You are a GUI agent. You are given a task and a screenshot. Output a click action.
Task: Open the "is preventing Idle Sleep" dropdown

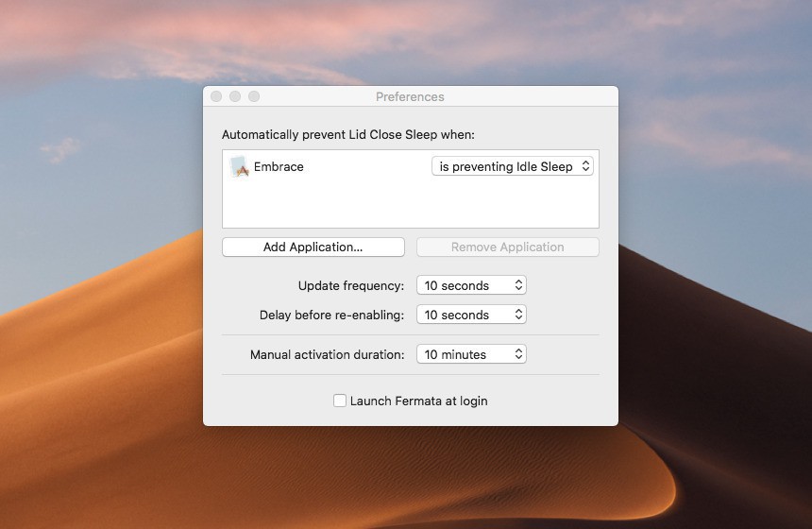point(513,166)
